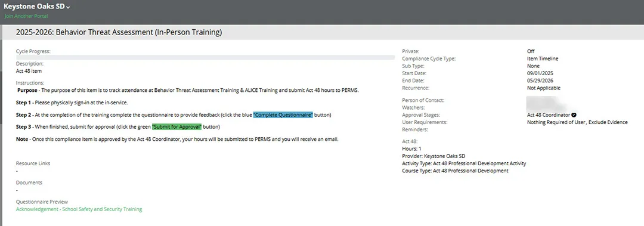Click the checkmark icon beside Act 48 Coordinator
The image size is (644, 226).
click(574, 115)
